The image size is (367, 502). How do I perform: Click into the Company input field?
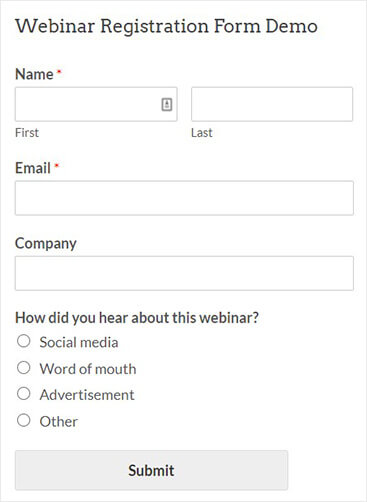coord(184,273)
